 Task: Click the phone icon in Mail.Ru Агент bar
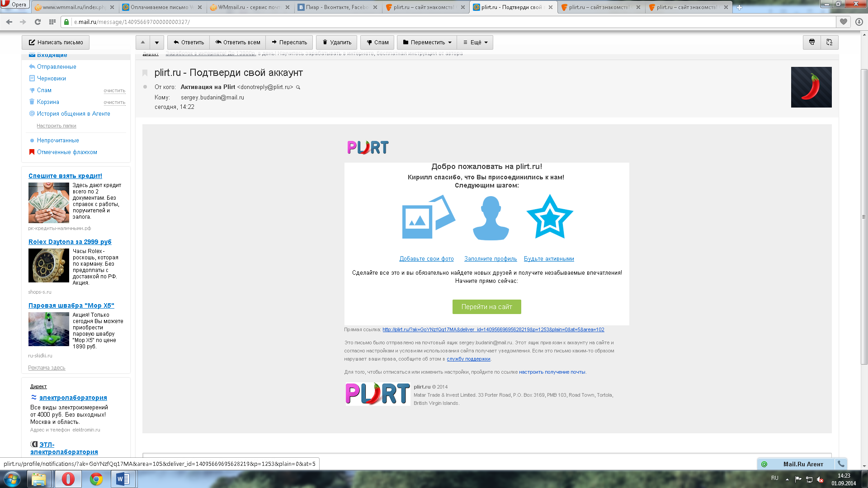coord(841,464)
